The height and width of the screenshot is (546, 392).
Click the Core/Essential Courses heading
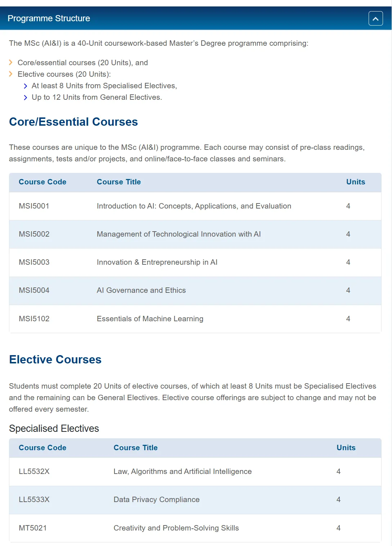(x=73, y=122)
